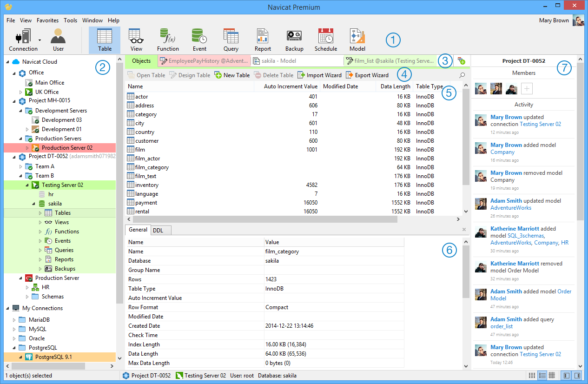Toggle the right pane icon in status bar
Screen dimensions: 588x384
[x=577, y=375]
